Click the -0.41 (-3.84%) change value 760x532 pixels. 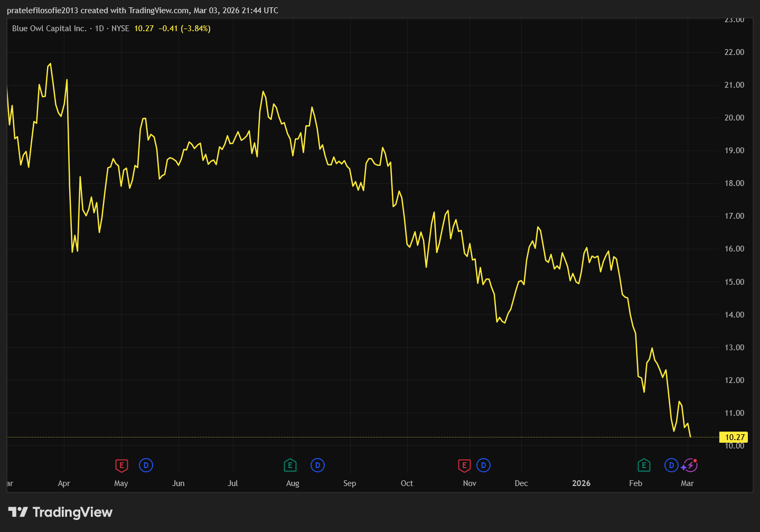point(184,29)
